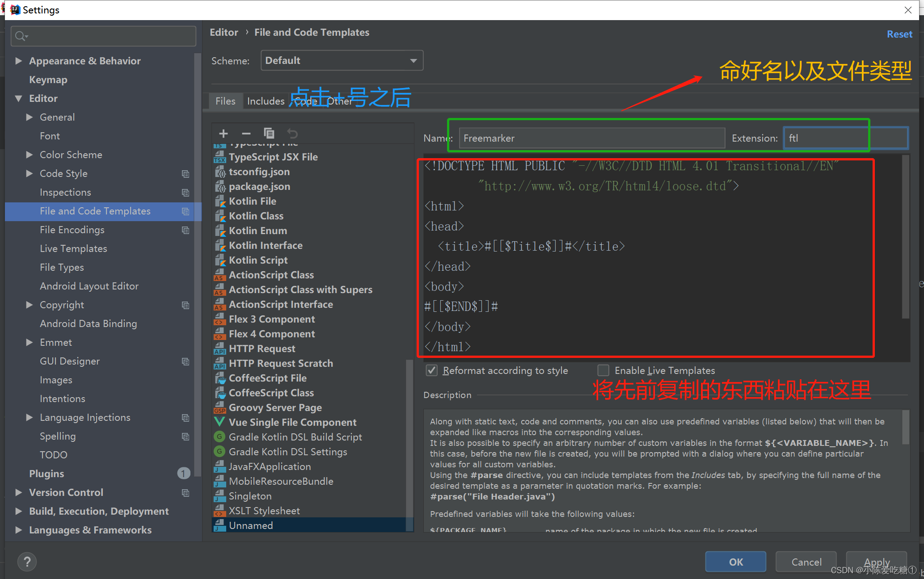The width and height of the screenshot is (924, 579).
Task: Expand the Version Control section
Action: click(x=18, y=492)
